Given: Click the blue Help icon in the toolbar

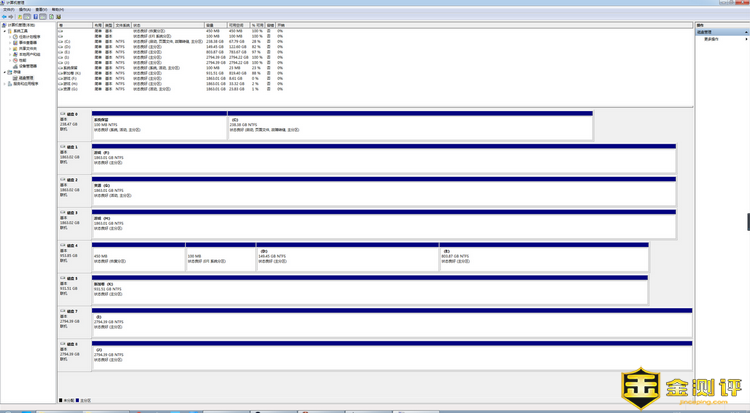Looking at the screenshot, I should tap(35, 17).
